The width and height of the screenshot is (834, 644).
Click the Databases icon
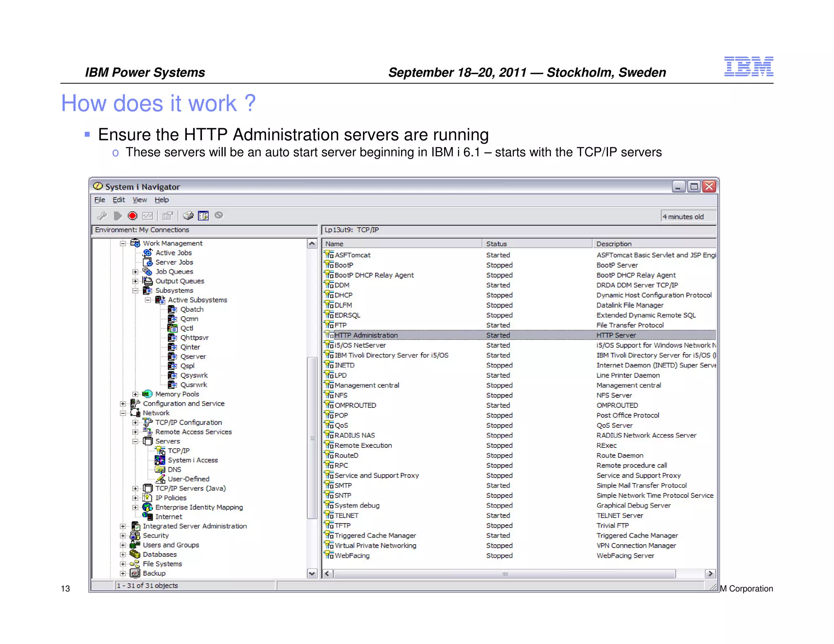point(135,554)
